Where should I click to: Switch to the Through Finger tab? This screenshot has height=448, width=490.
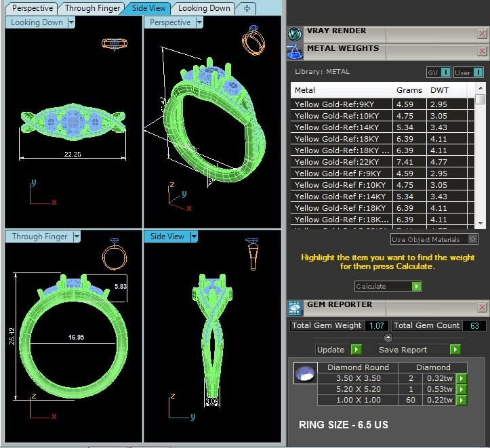click(x=91, y=8)
